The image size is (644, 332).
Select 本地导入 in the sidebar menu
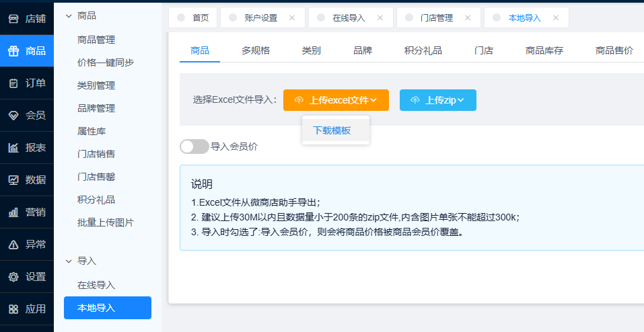pyautogui.click(x=108, y=308)
